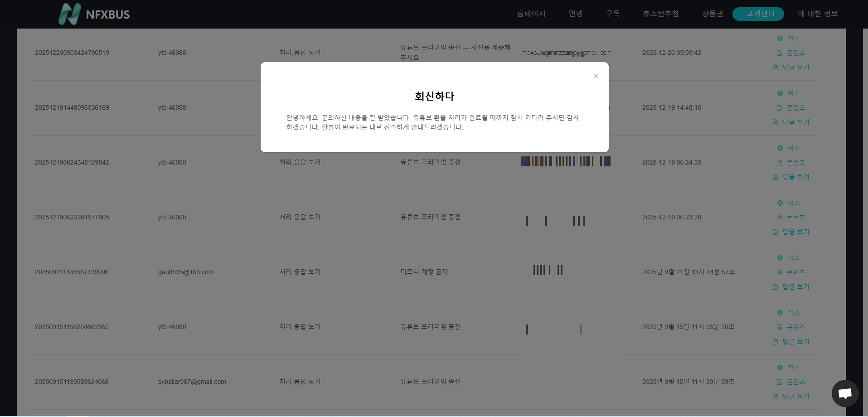Open the 에 대한 정보 menu item

click(x=818, y=14)
